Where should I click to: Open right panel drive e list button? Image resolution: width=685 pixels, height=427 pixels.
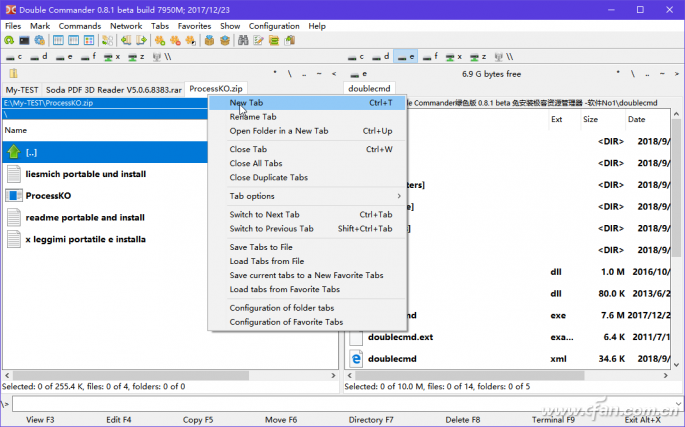359,74
